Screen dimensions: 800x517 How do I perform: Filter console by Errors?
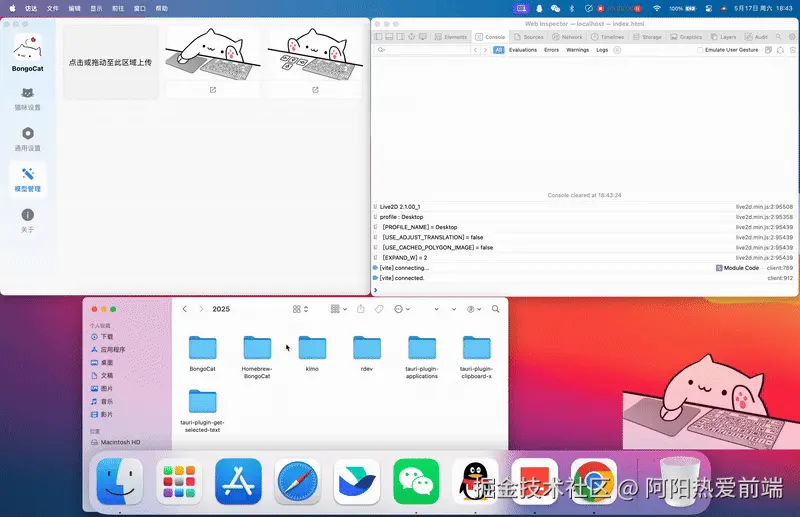coord(552,50)
